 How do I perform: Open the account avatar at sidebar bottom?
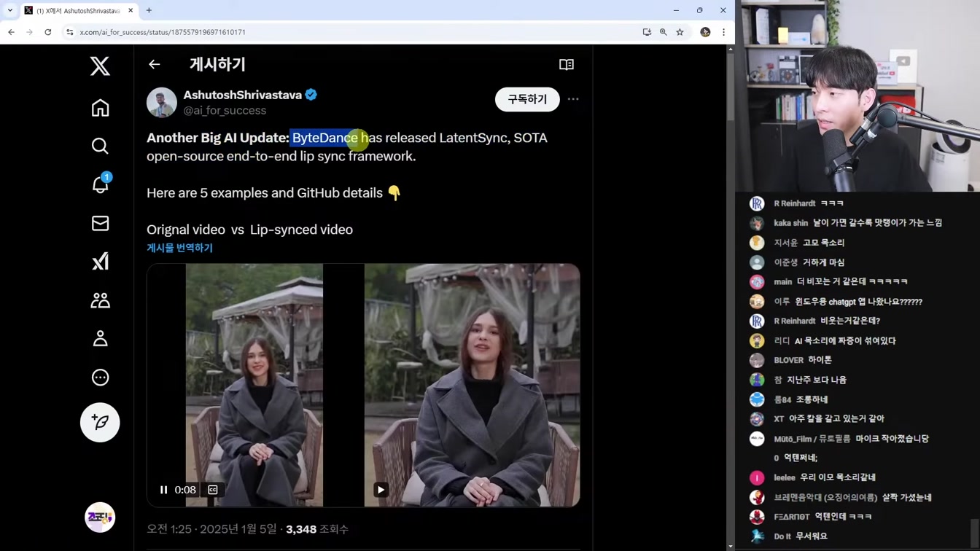tap(100, 517)
